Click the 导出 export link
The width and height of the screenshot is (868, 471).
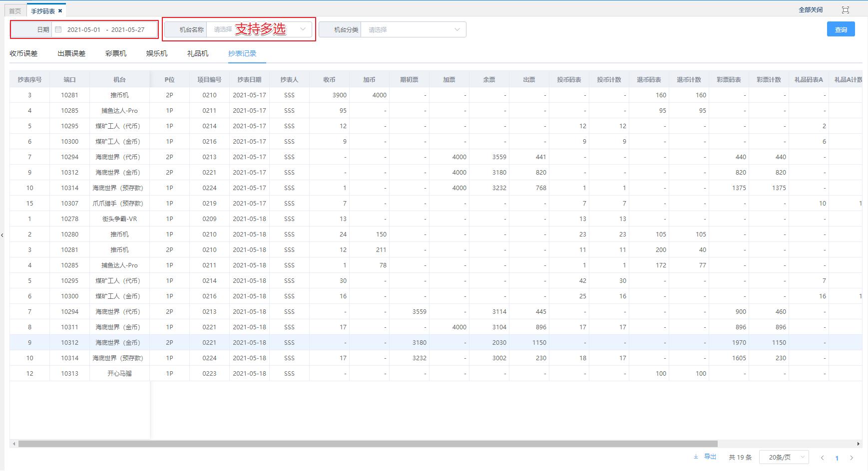710,457
